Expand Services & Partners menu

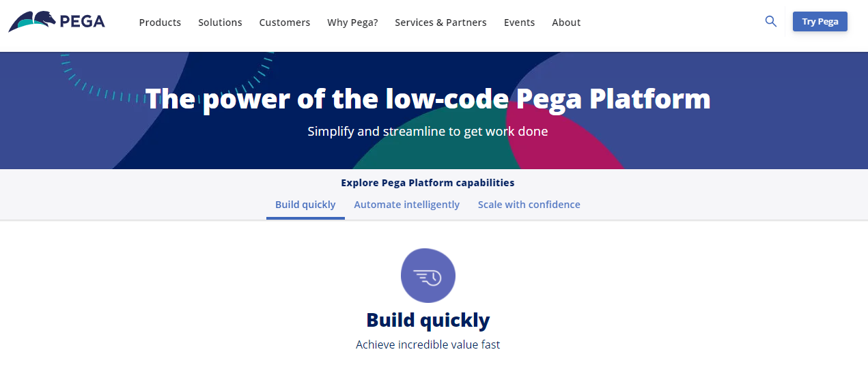pyautogui.click(x=440, y=23)
